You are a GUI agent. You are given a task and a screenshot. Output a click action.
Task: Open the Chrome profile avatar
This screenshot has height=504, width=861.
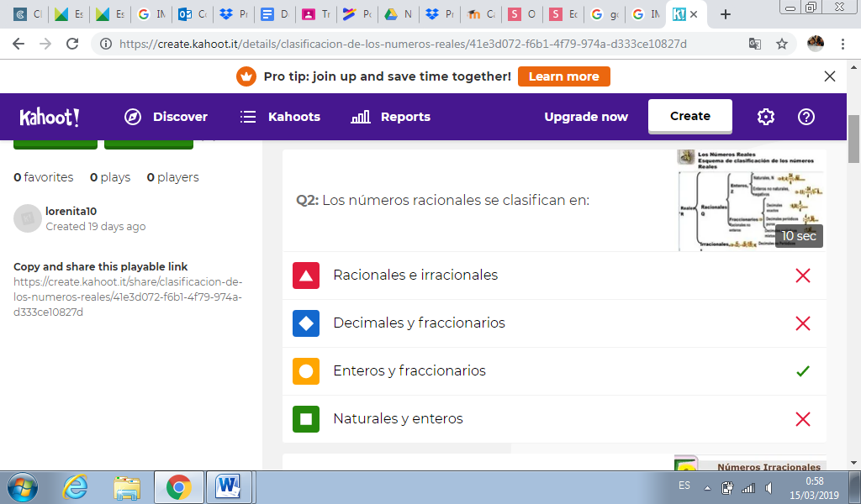pyautogui.click(x=816, y=44)
